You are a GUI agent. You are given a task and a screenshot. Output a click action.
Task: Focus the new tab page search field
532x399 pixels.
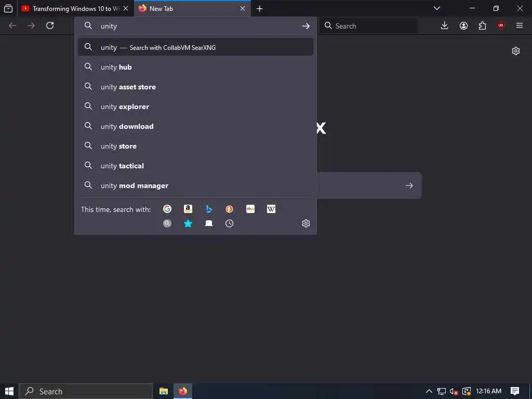[369, 185]
